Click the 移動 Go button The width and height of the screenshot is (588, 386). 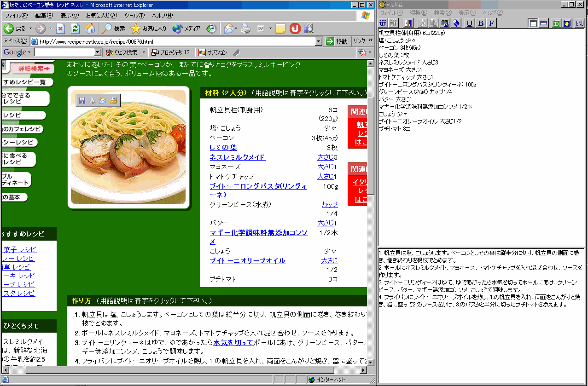click(337, 41)
